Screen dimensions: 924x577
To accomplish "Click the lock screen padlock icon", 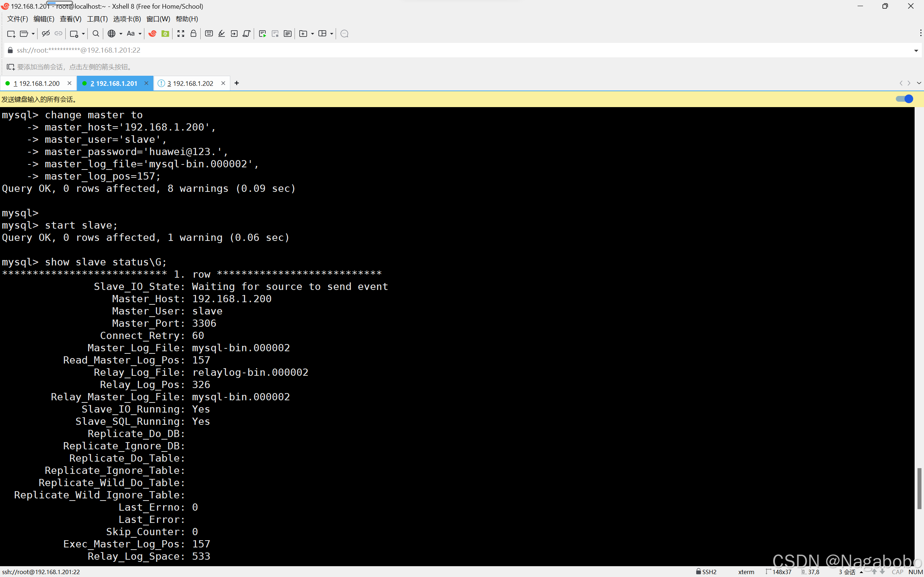I will (193, 34).
